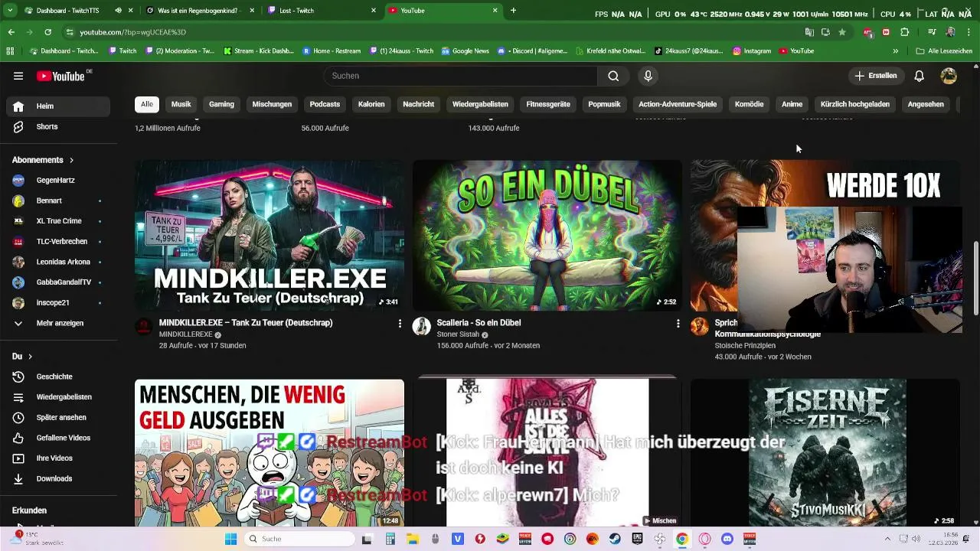Select the Anime filter chip
980x551 pixels.
pyautogui.click(x=792, y=104)
